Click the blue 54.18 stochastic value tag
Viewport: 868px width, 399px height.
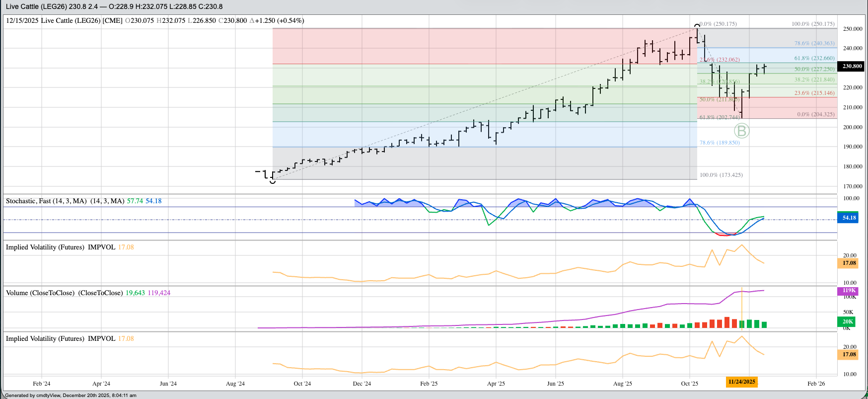[849, 218]
